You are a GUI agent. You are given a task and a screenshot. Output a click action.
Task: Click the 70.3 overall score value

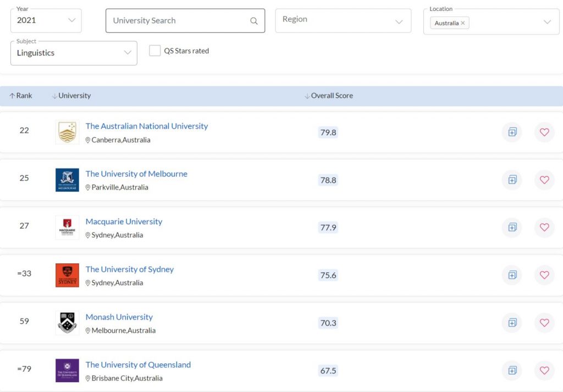pos(328,323)
